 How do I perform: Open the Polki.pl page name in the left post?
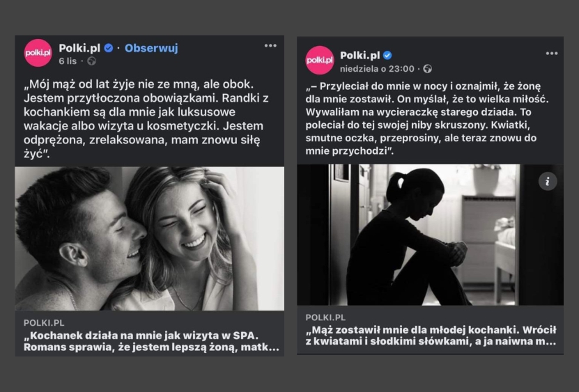click(x=79, y=48)
